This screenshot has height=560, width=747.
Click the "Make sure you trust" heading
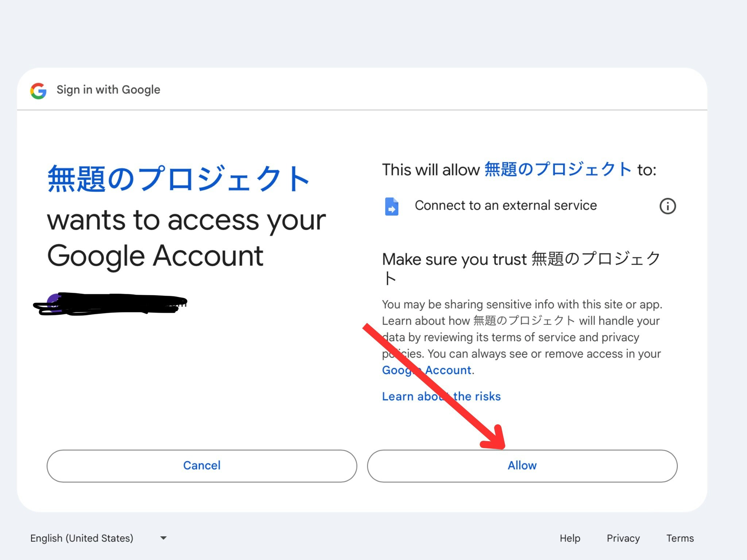[x=521, y=260]
